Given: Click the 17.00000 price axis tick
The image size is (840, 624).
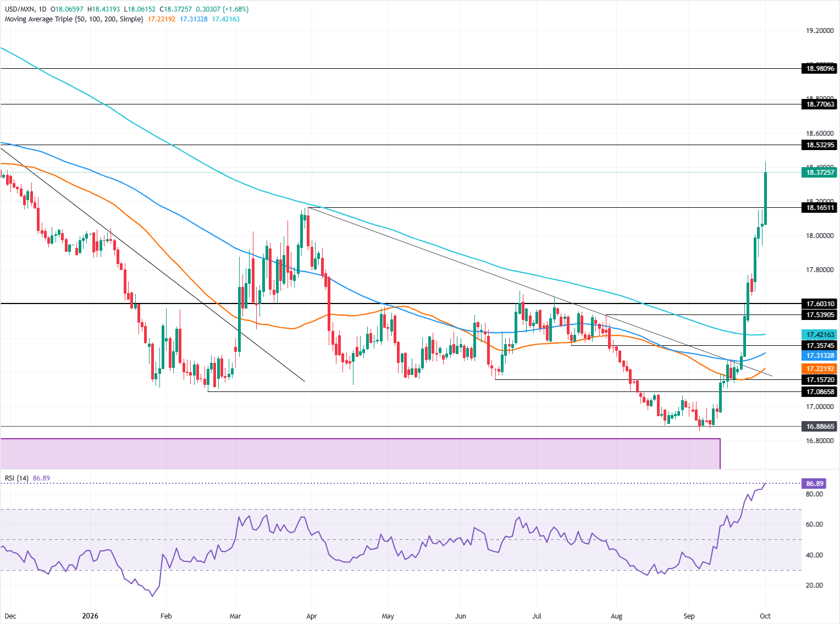Looking at the screenshot, I should coord(820,407).
